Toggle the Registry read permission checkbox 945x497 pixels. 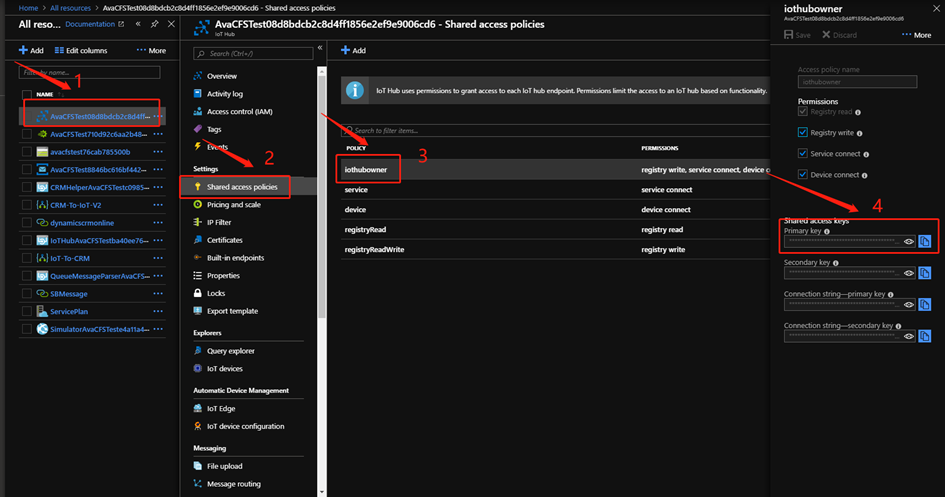coord(802,111)
